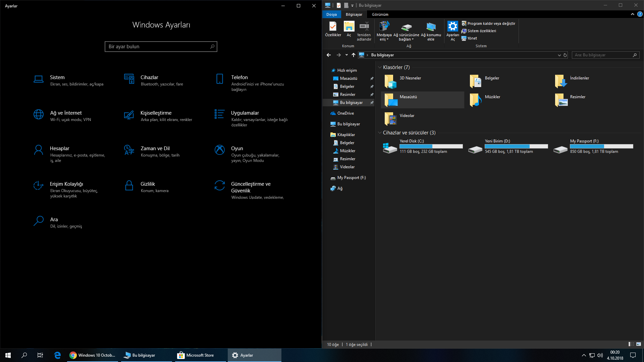Screen dimensions: 644x362
Task: Switch to large icons view in status bar
Action: (x=639, y=344)
